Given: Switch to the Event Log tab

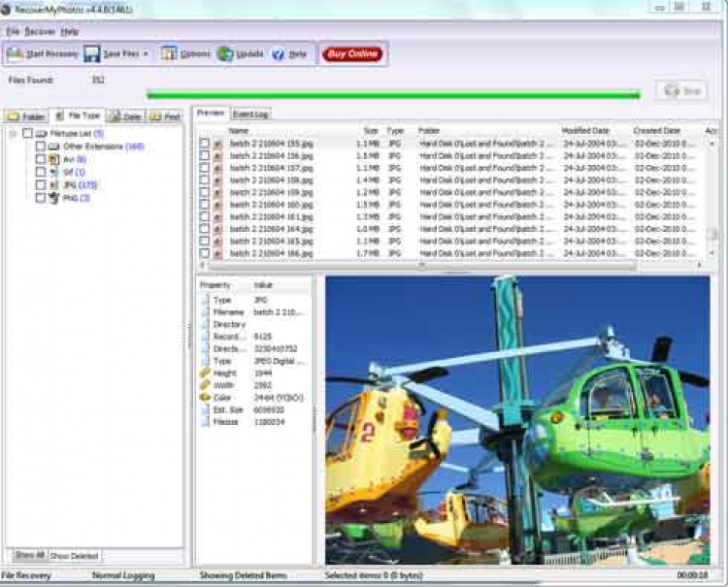Looking at the screenshot, I should click(x=249, y=114).
